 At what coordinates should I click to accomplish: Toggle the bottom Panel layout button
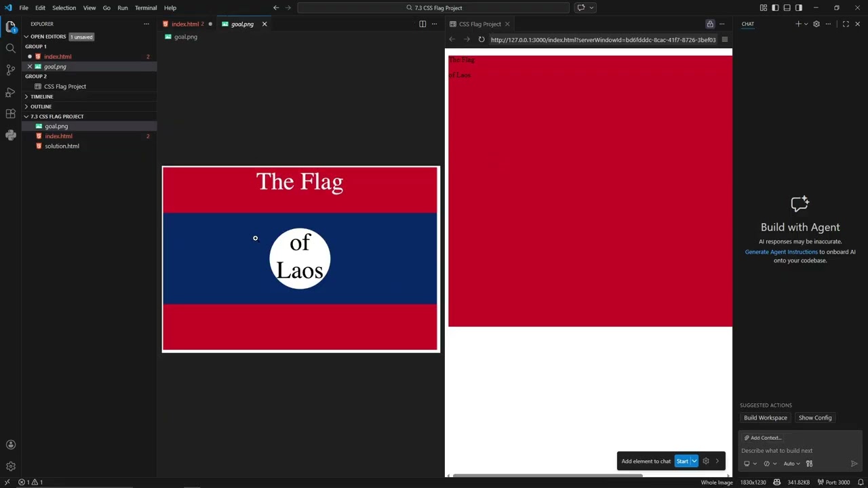[787, 7]
